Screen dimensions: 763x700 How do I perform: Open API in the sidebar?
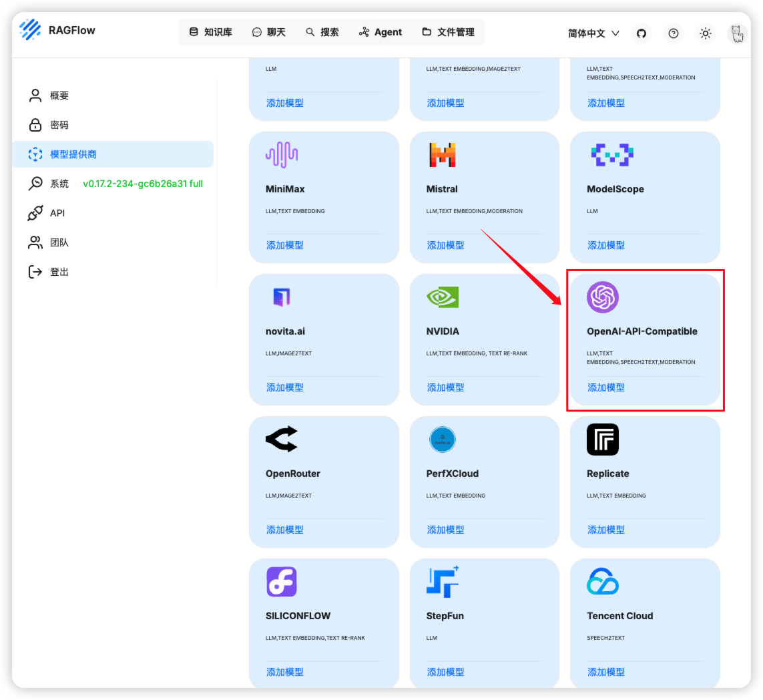[x=113, y=213]
